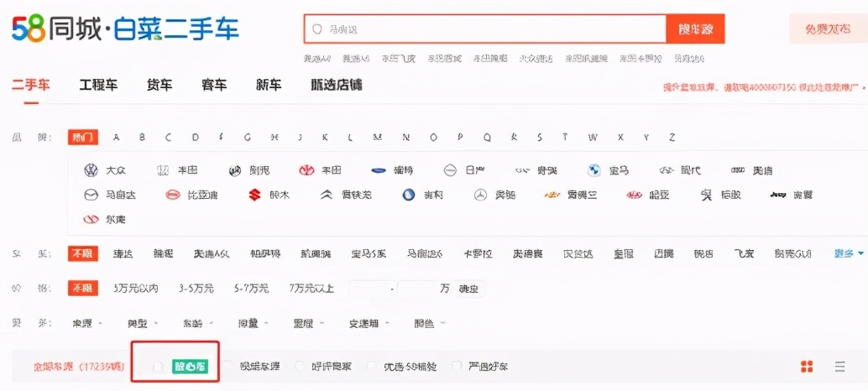Click the red BYD oval logo
Viewport: 868px width, 391px height.
pos(173,195)
